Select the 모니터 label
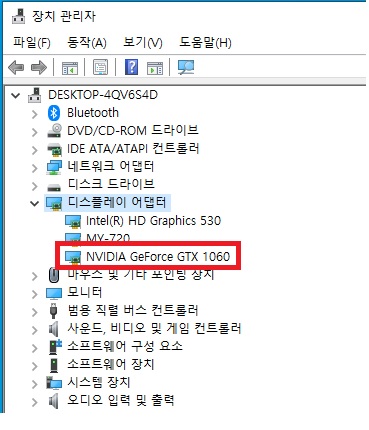The image size is (369, 430). point(85,292)
